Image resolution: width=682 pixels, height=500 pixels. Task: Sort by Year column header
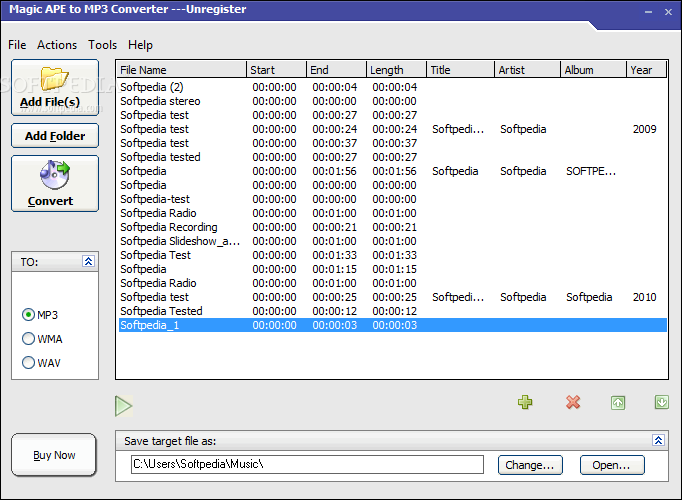tap(646, 70)
